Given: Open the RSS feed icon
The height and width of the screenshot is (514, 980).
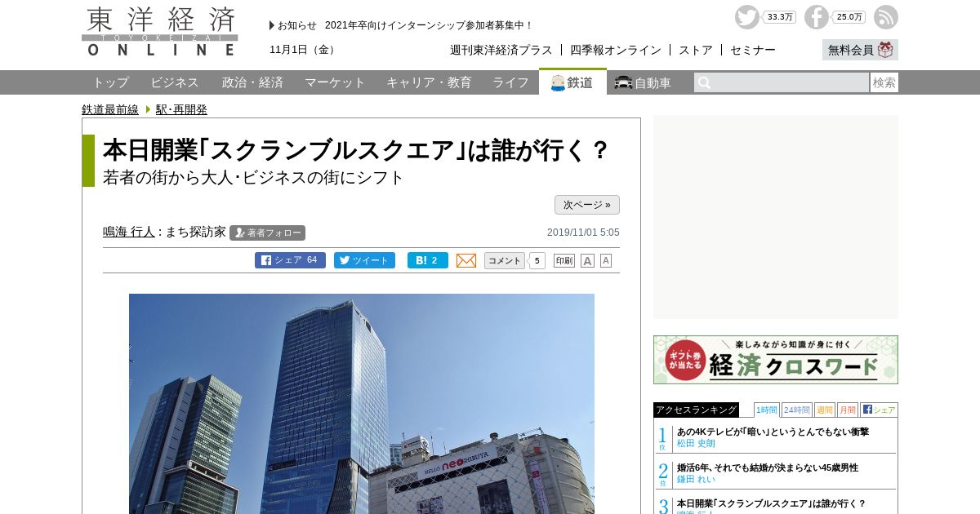Looking at the screenshot, I should click(885, 17).
